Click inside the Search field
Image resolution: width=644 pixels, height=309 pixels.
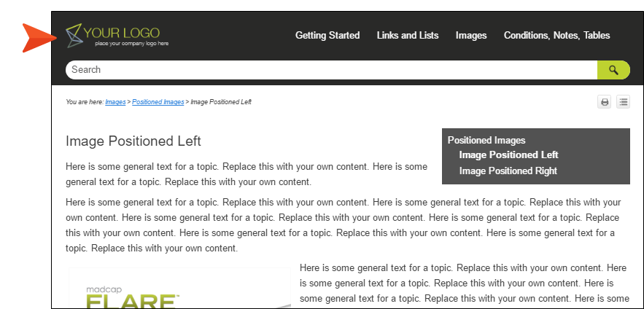click(x=331, y=70)
